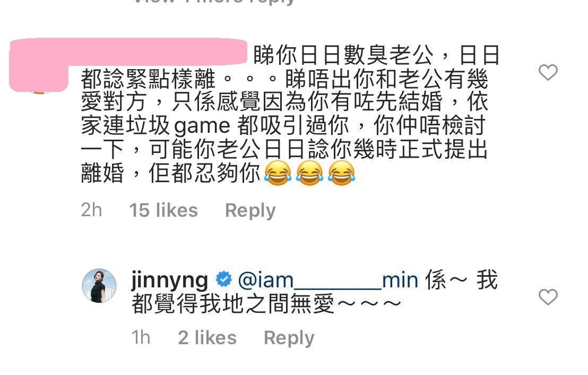Click the comment text starting 睇你日日數臭老公
The width and height of the screenshot is (588, 375).
(284, 115)
